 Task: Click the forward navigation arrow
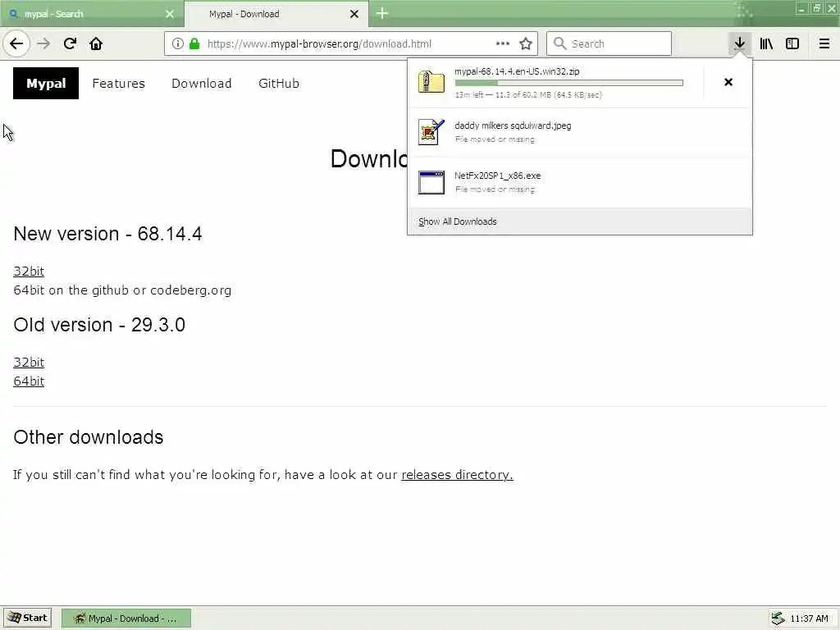43,44
